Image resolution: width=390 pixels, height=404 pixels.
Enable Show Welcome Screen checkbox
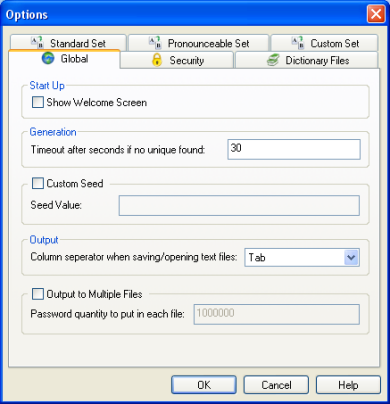point(38,102)
